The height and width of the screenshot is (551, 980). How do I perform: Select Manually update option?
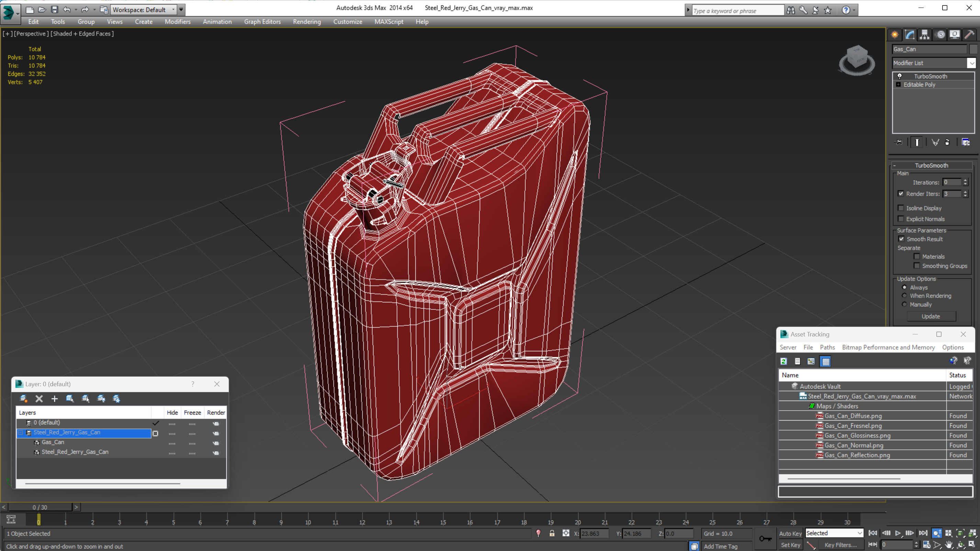(x=905, y=304)
